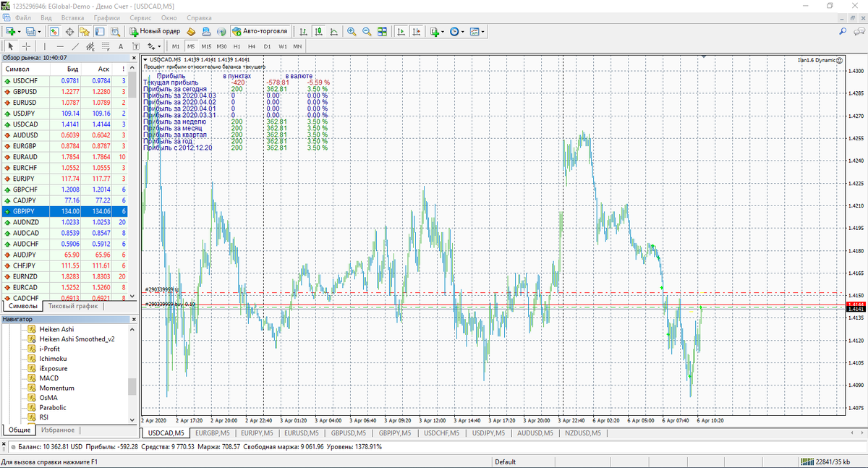Open the Сервис menu
The width and height of the screenshot is (868, 468).
click(x=141, y=17)
